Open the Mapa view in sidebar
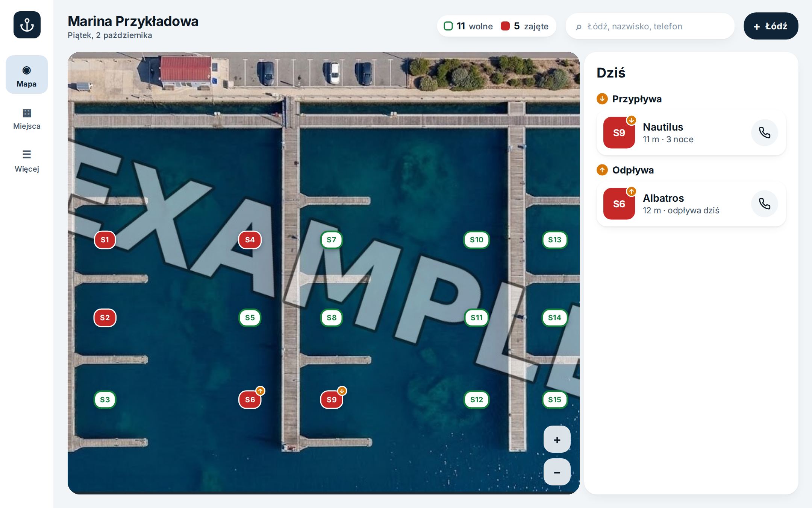The height and width of the screenshot is (508, 812). coord(27,75)
